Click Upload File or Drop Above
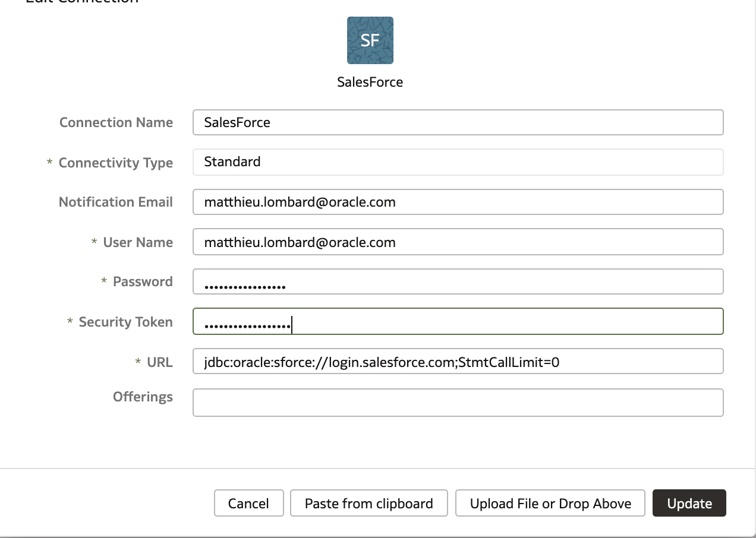This screenshot has width=756, height=538. click(x=550, y=503)
